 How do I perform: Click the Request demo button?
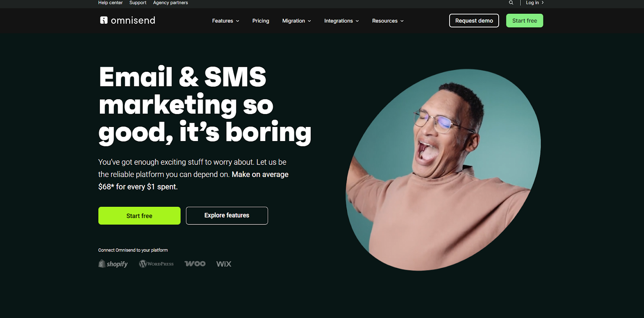[474, 21]
